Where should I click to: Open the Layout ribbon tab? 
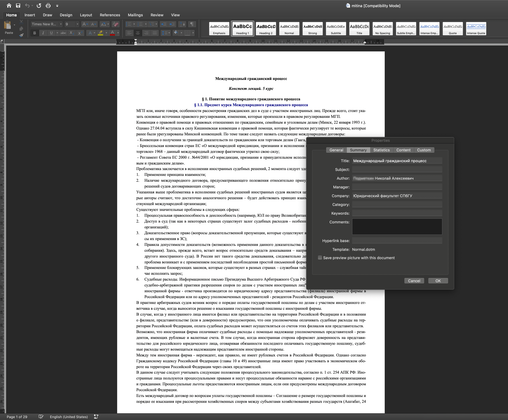(x=86, y=15)
